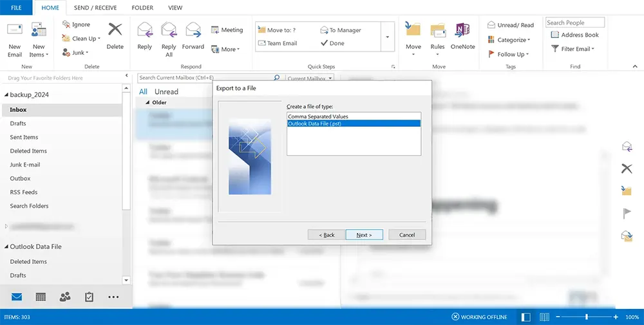Zoom out with the minus button
The height and width of the screenshot is (325, 644).
click(558, 317)
